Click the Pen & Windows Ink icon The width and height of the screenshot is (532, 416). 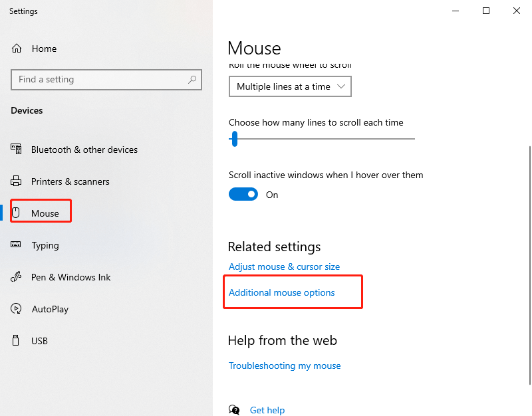(17, 277)
